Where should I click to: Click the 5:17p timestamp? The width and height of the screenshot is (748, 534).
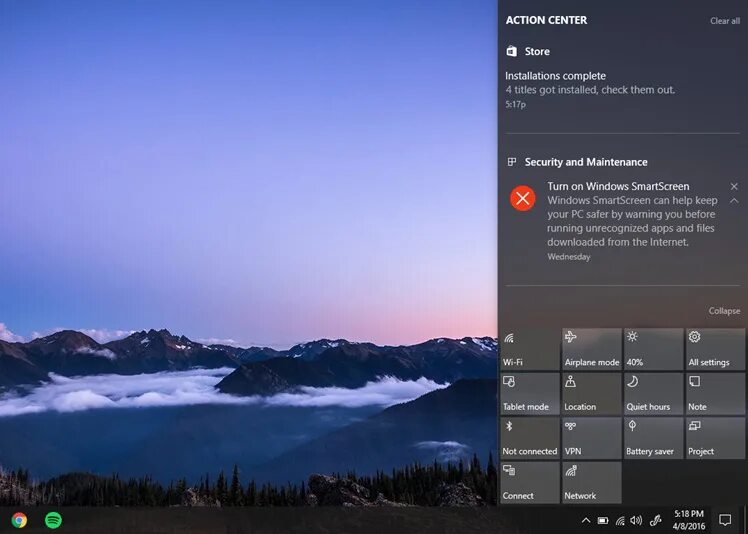pos(515,105)
